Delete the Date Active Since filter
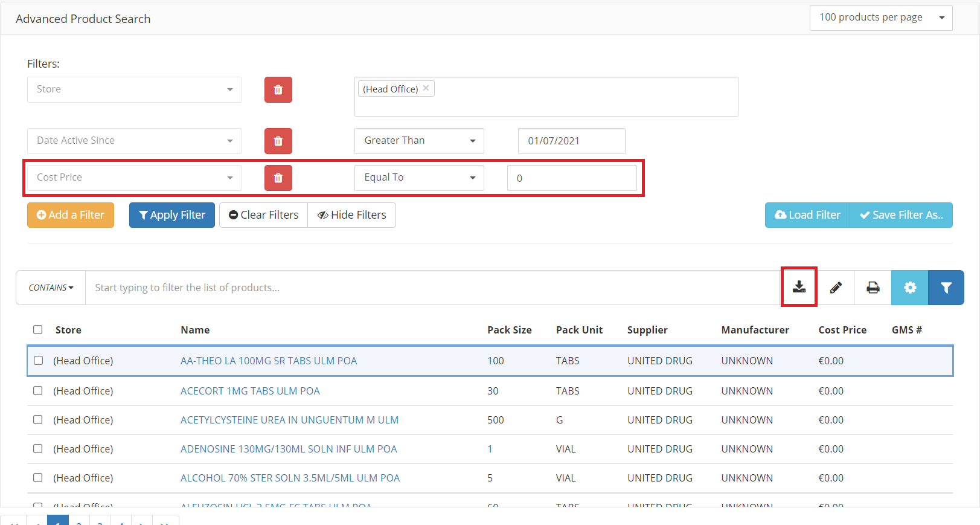This screenshot has height=525, width=980. tap(278, 141)
